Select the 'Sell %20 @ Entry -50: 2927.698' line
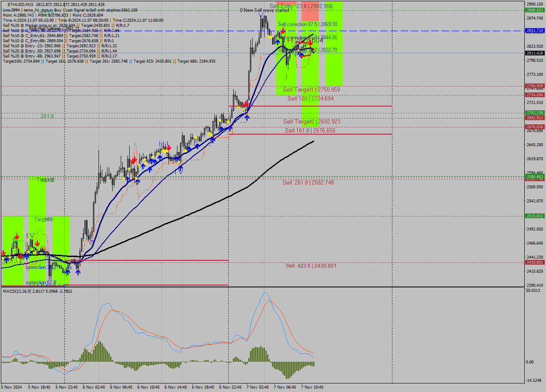Screen dimensions: 546x392 60,51
